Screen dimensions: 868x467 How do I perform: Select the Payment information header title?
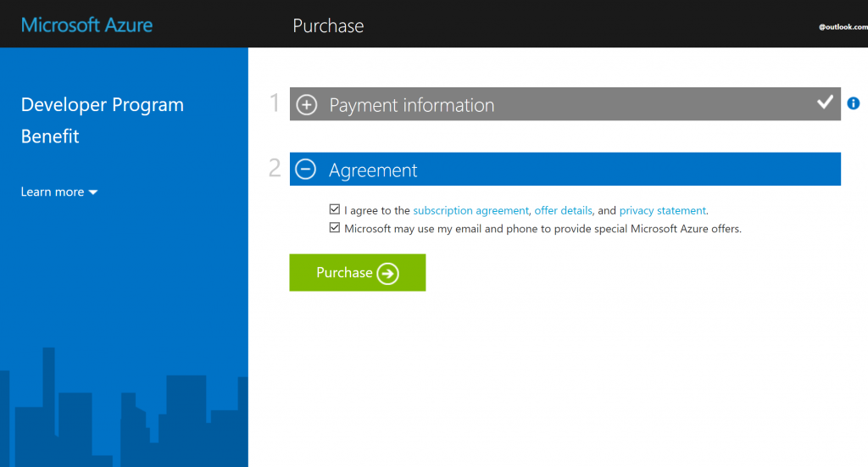(411, 105)
